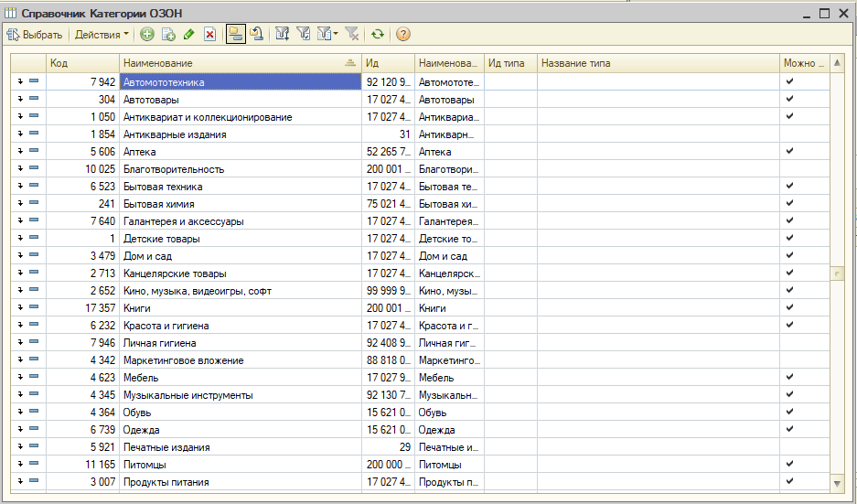Viewport: 857px width, 504px height.
Task: Click the blue item icon of the Одежда row
Action: [34, 429]
